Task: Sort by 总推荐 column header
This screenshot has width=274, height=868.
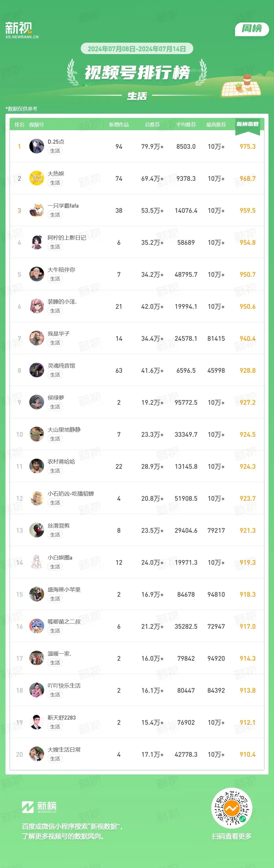Action: pos(152,125)
